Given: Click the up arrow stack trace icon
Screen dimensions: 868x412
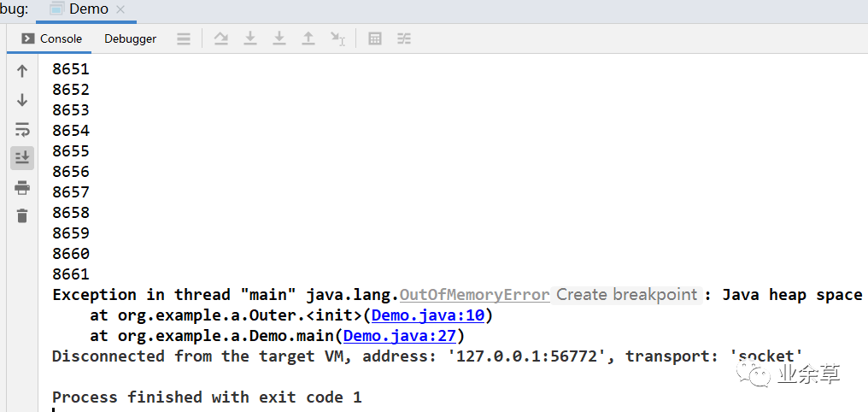Looking at the screenshot, I should tap(22, 71).
